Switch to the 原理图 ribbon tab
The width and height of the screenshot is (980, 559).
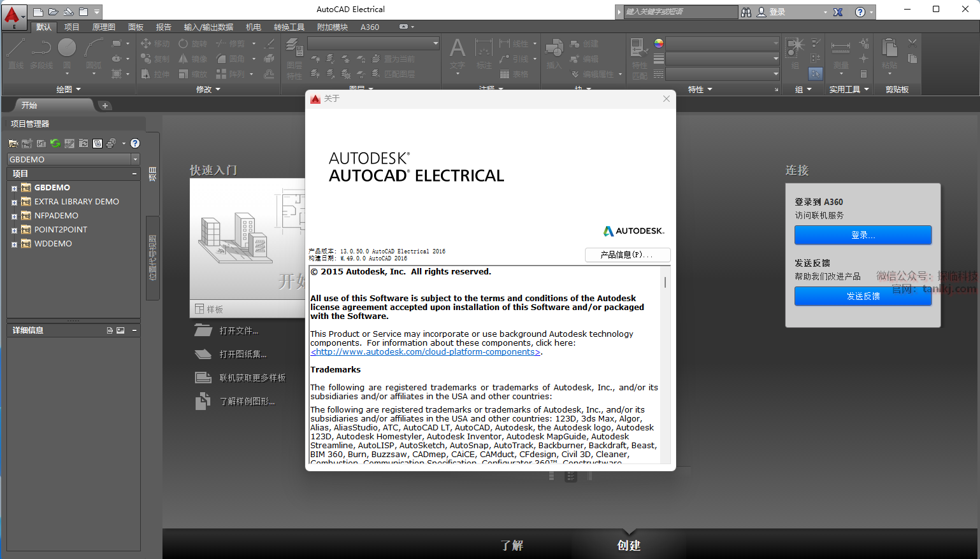[x=104, y=27]
